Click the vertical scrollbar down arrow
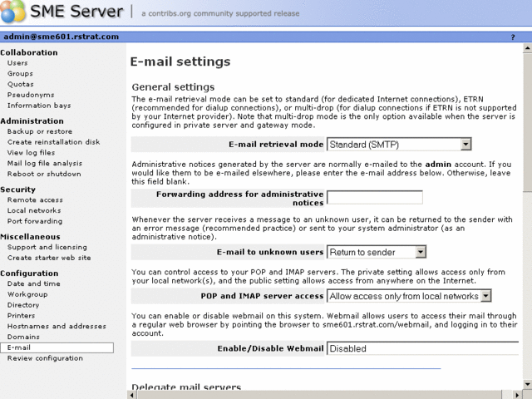The width and height of the screenshot is (532, 399). tap(527, 384)
